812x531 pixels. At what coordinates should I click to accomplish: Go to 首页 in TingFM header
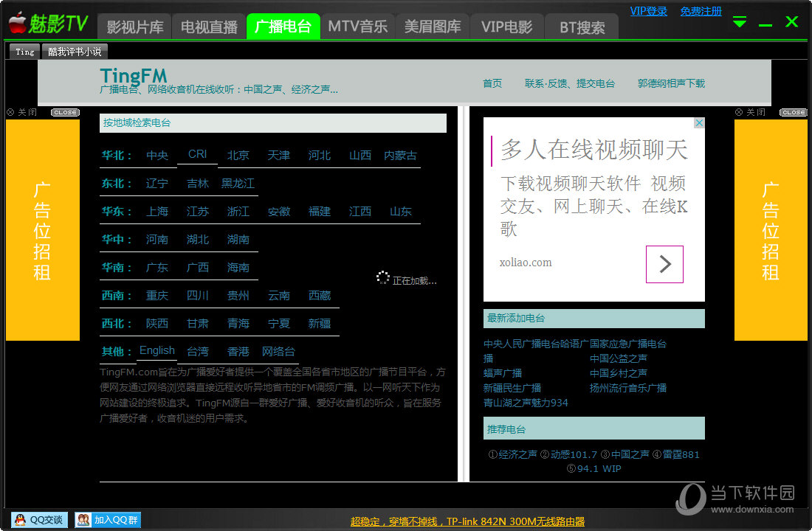click(492, 83)
